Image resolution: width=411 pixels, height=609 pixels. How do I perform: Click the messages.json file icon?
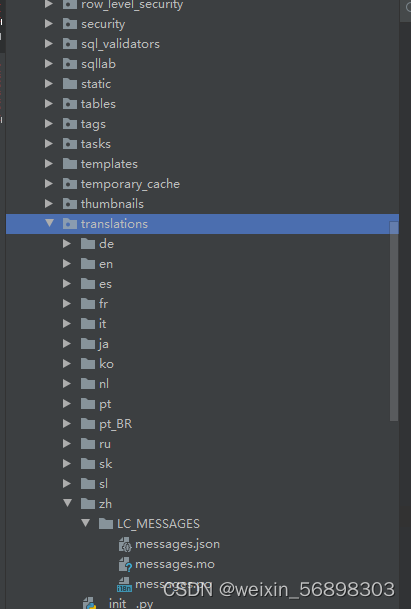125,545
